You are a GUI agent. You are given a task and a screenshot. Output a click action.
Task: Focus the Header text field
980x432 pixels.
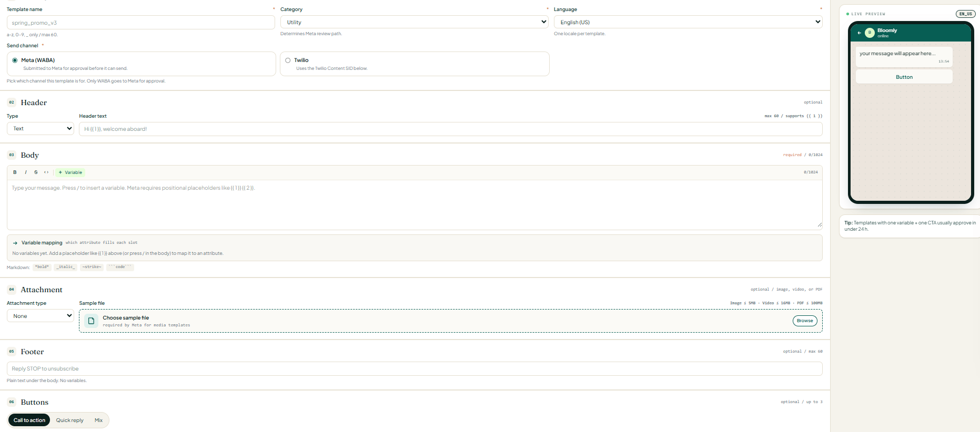coord(451,129)
